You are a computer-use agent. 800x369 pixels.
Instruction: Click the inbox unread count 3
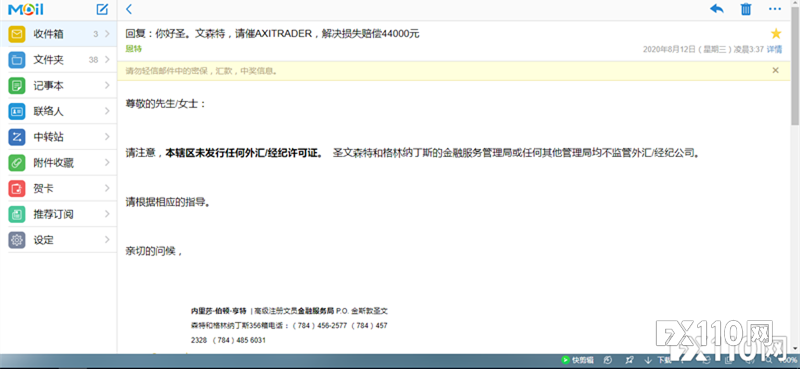point(95,34)
